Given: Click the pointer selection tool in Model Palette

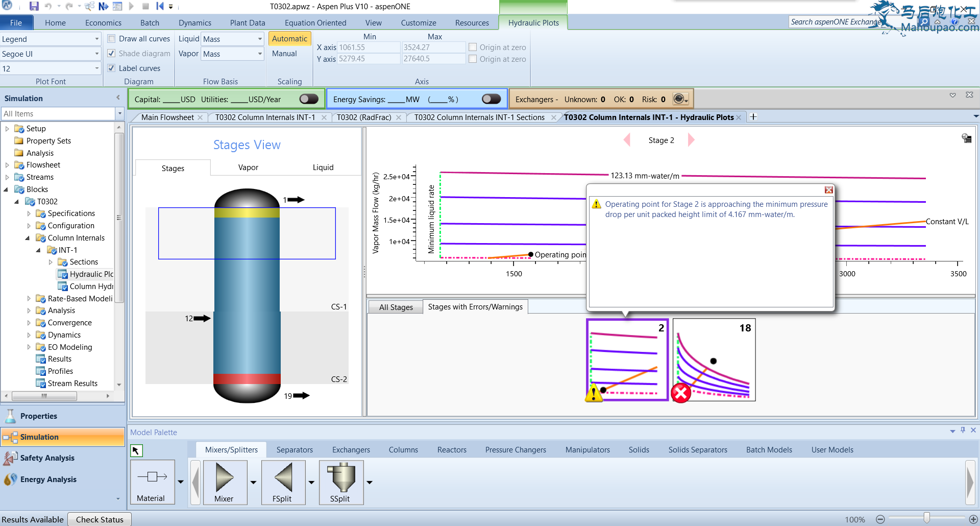Looking at the screenshot, I should point(136,450).
